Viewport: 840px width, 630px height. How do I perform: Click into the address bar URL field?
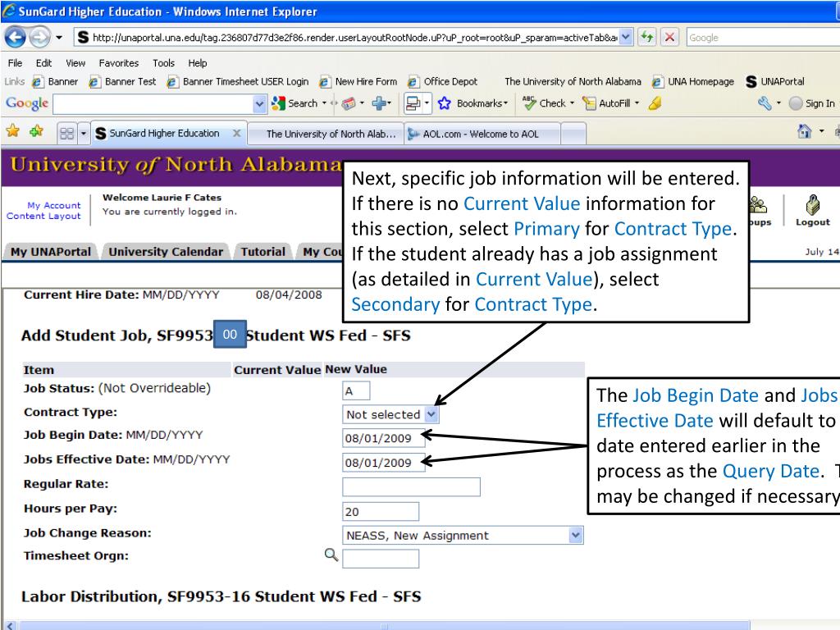pos(354,37)
